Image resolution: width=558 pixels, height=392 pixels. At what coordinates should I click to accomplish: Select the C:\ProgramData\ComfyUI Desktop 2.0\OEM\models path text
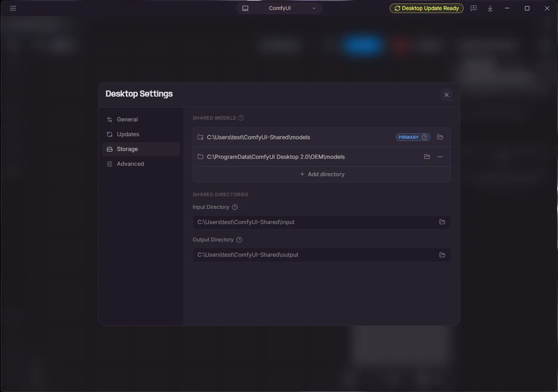[x=276, y=157]
